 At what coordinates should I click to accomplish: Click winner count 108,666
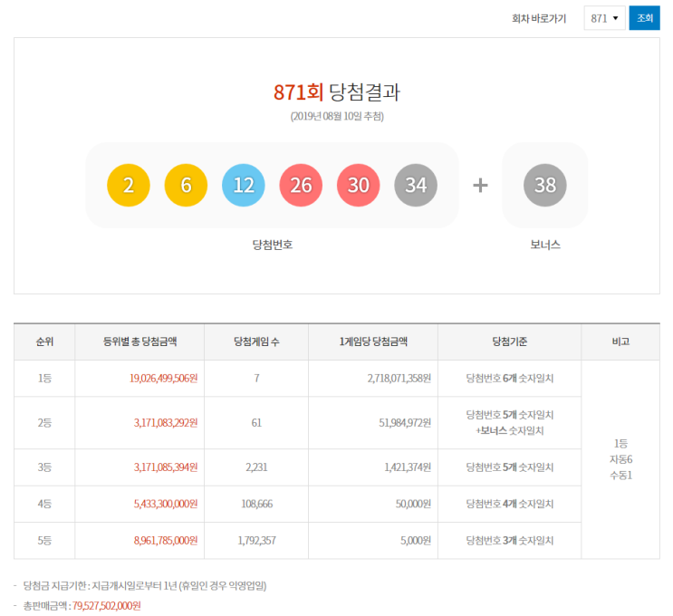point(256,504)
